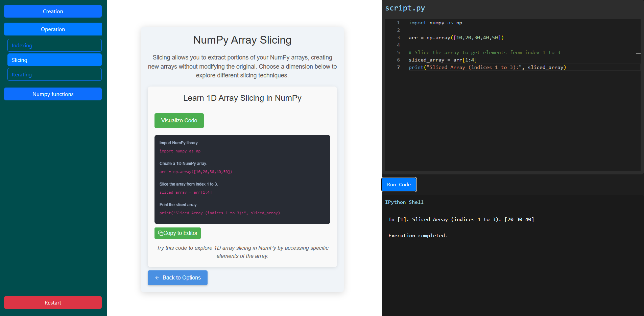Click the IPython Shell output text

point(461,219)
